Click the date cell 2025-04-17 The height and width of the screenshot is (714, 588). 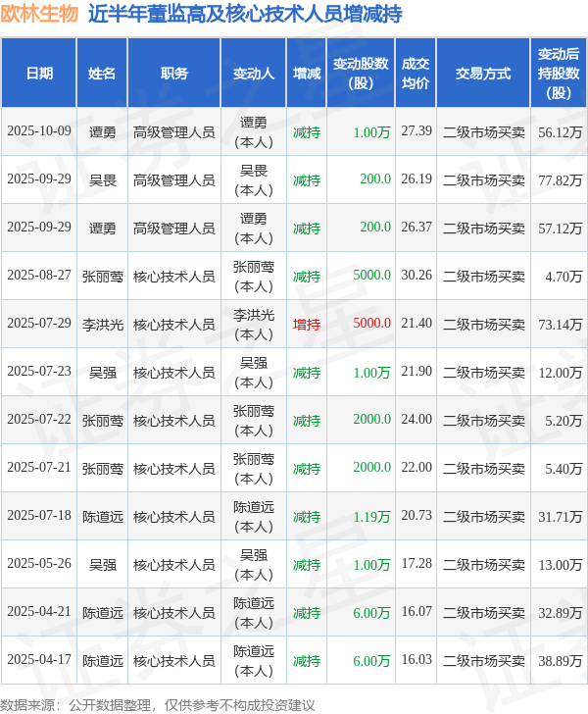(39, 659)
